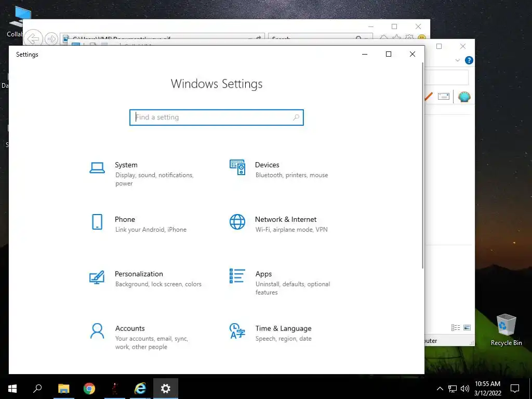Open taskbar search
Viewport: 532px width, 399px height.
[37, 389]
